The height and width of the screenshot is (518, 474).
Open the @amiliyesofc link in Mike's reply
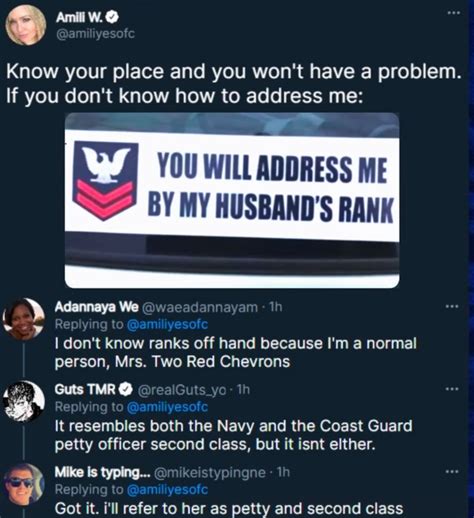pyautogui.click(x=167, y=490)
